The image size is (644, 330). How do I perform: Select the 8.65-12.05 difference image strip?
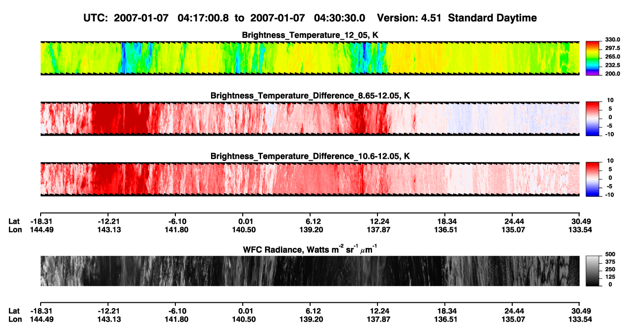310,119
